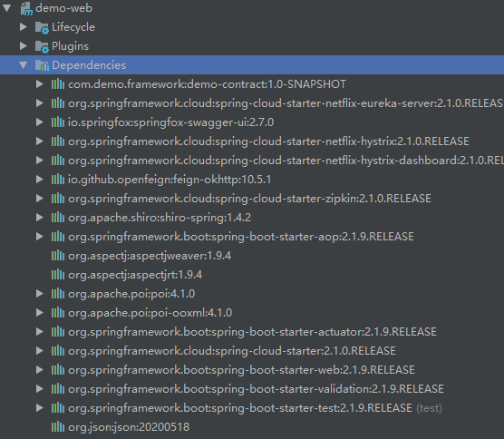Collapse the demo-web project node
Image resolution: width=504 pixels, height=439 pixels.
(x=6, y=8)
